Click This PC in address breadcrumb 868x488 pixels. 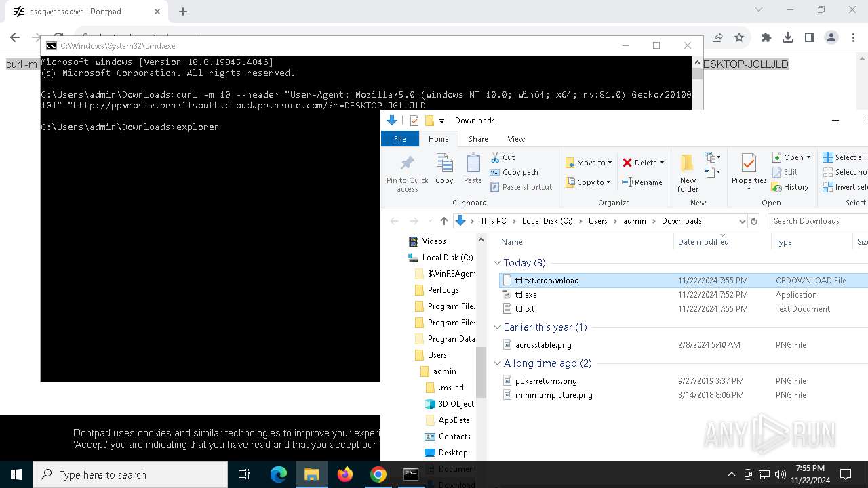coord(493,221)
